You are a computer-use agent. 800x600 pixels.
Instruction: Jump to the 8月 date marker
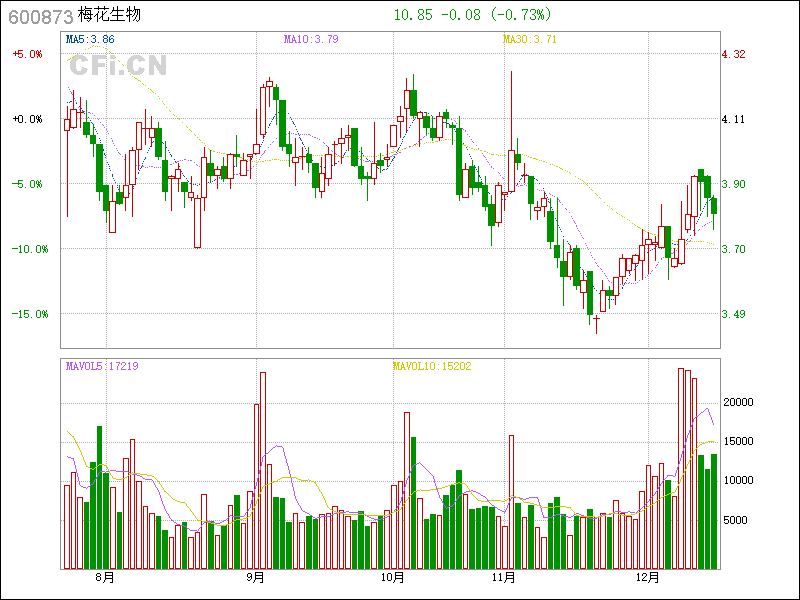pyautogui.click(x=105, y=578)
